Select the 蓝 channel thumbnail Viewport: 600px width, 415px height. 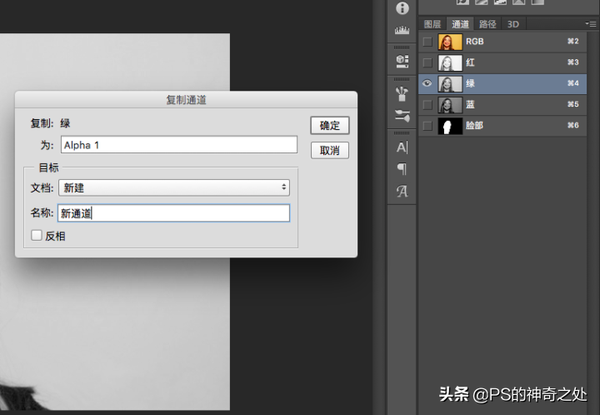(450, 104)
